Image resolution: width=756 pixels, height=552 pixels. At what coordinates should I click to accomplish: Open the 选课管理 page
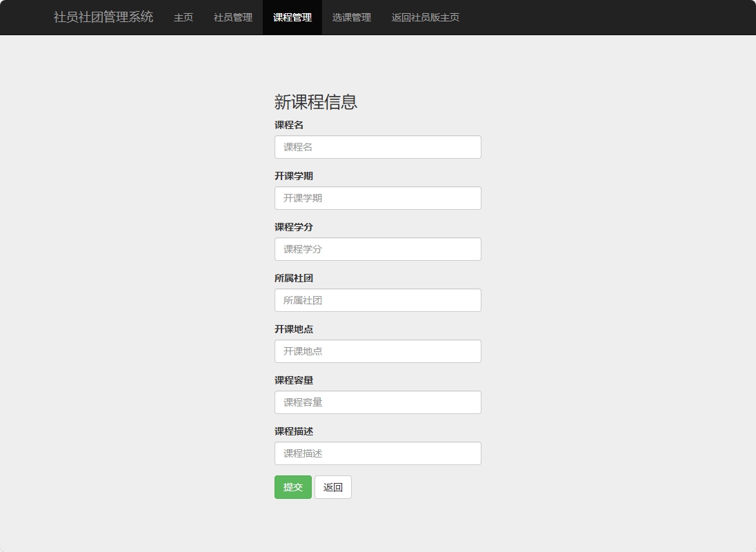351,17
